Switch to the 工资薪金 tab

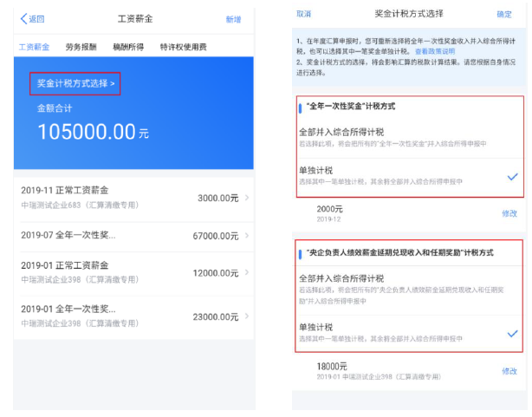34,47
